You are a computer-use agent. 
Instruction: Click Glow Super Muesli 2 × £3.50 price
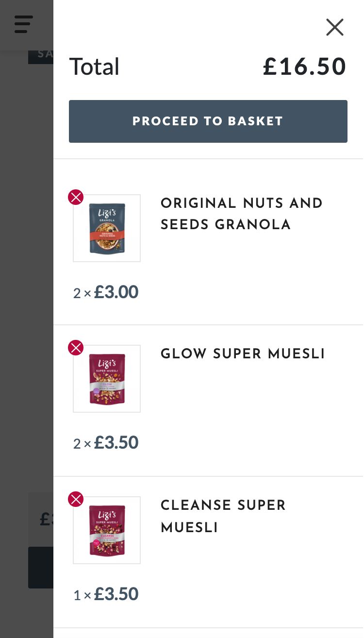106,443
